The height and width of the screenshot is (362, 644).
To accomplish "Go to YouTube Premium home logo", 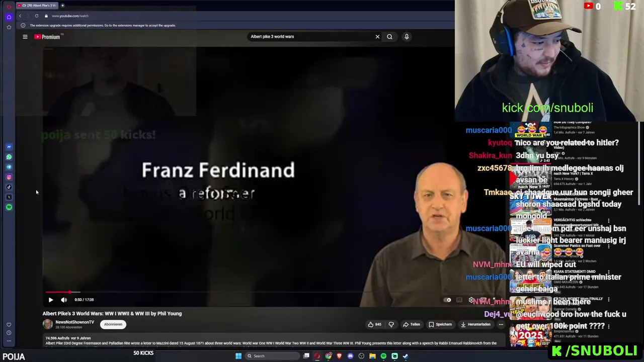I will click(x=47, y=37).
